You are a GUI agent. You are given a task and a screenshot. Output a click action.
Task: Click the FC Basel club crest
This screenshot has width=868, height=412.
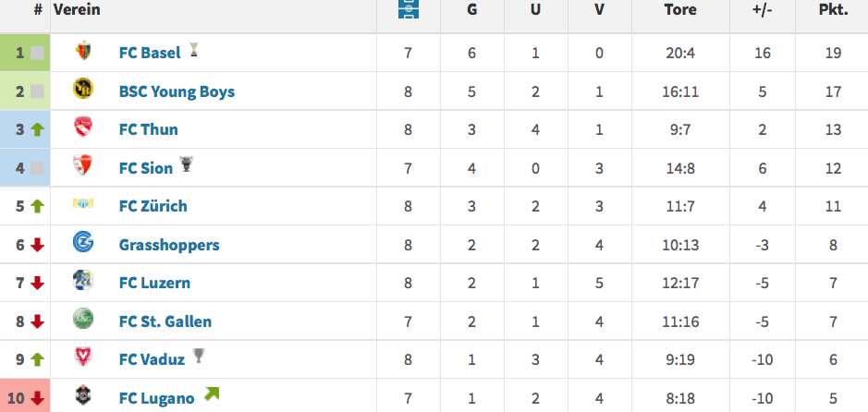click(83, 51)
